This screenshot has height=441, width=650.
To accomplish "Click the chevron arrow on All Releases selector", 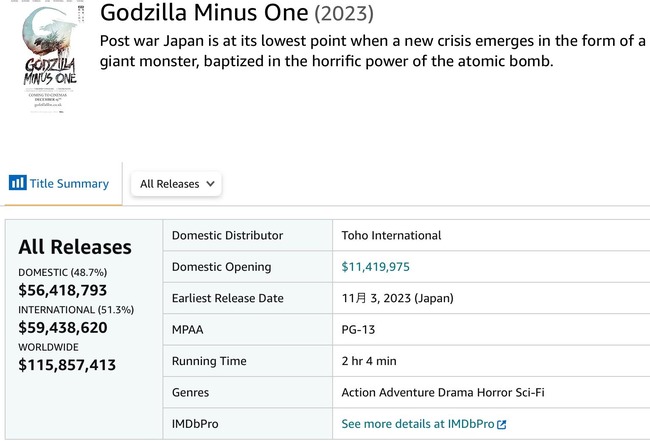I will (210, 184).
